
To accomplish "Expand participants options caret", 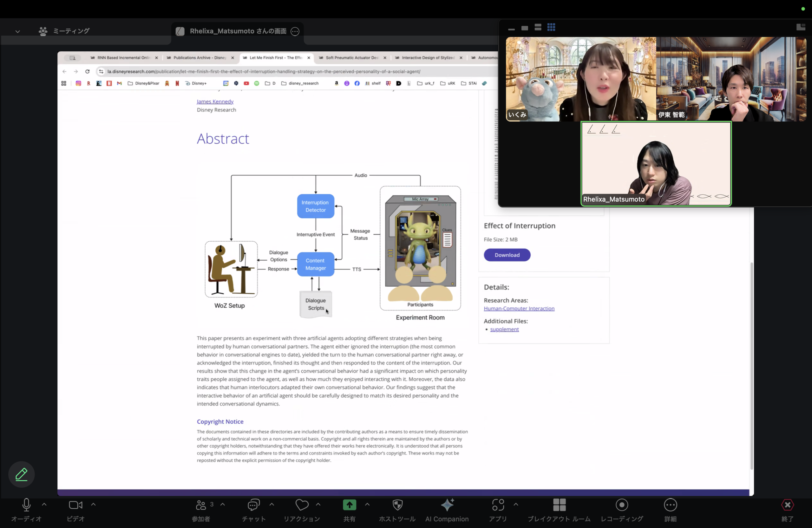I will (x=222, y=504).
